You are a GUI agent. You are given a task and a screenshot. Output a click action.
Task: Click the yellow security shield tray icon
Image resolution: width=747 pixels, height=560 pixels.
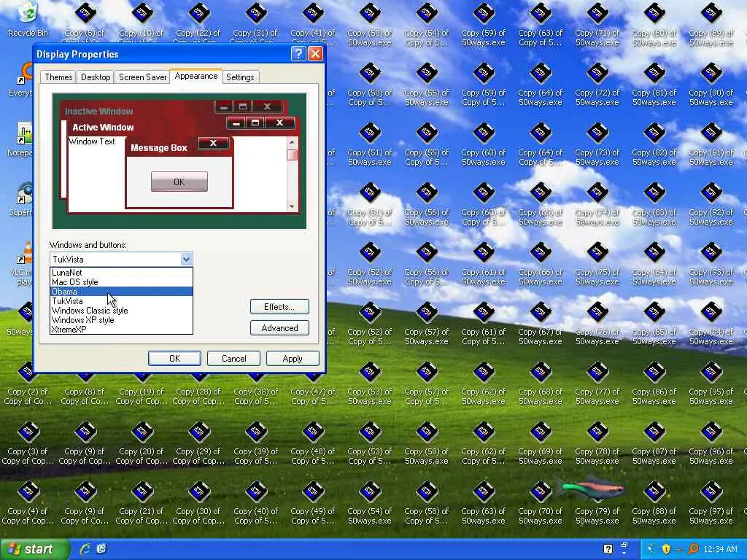[666, 549]
